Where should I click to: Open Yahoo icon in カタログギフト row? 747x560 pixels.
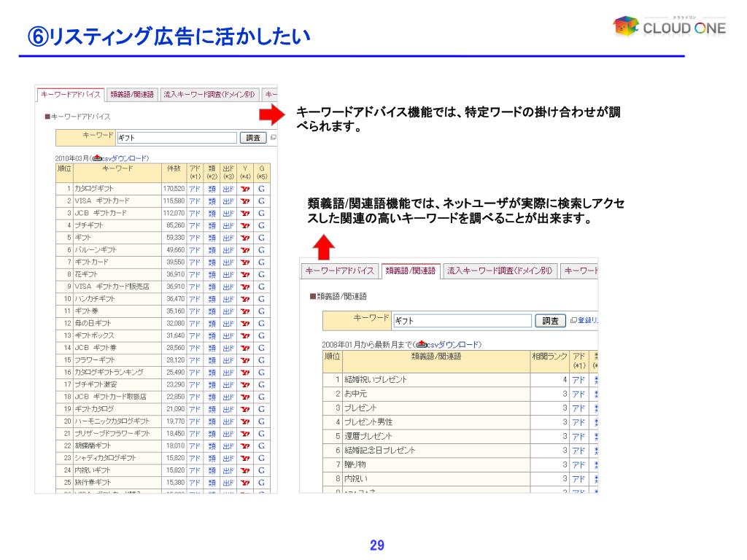pyautogui.click(x=245, y=189)
